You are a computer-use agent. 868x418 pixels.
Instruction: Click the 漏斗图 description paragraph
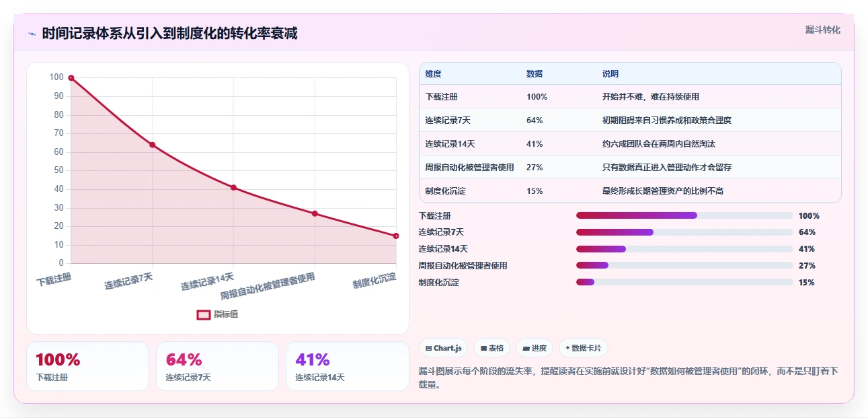point(629,378)
